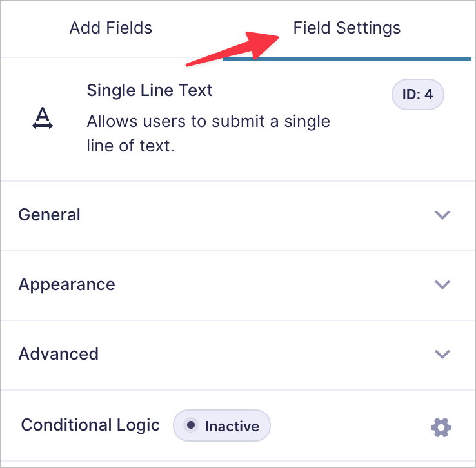Click the Single Line Text field icon
The width and height of the screenshot is (476, 468).
43,118
